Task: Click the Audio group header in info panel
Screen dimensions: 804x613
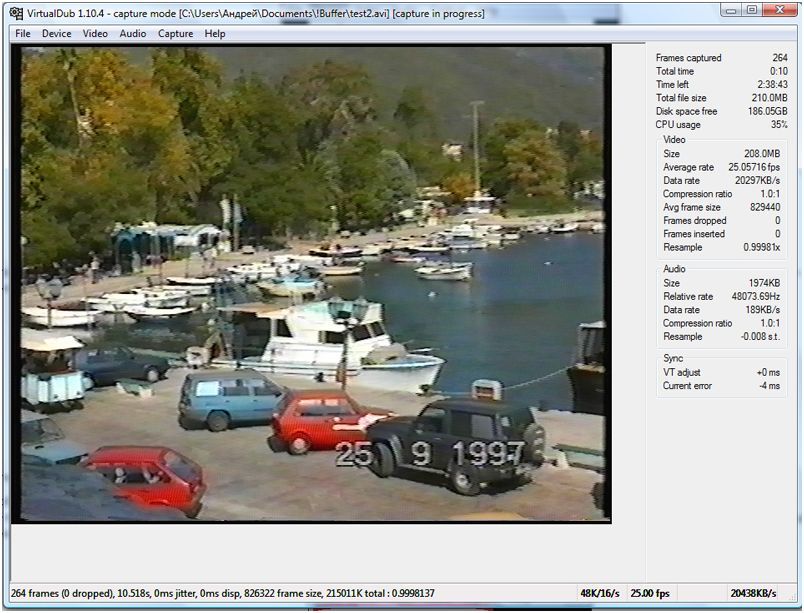Action: (674, 269)
